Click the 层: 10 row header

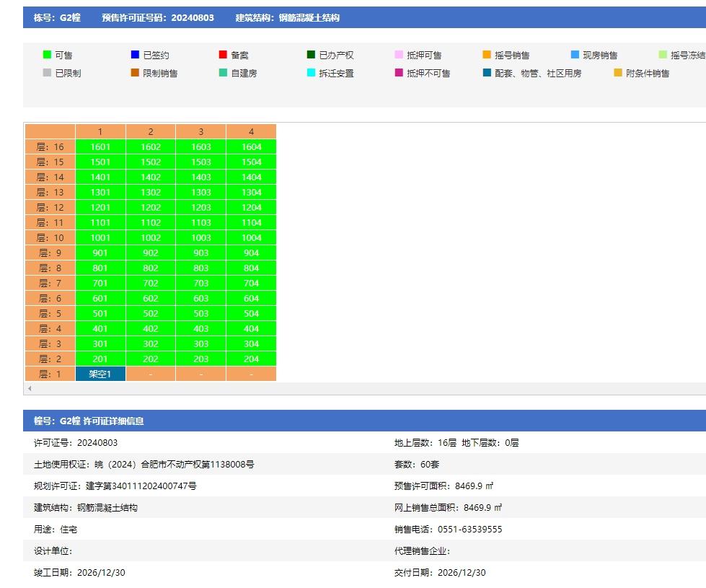50,238
